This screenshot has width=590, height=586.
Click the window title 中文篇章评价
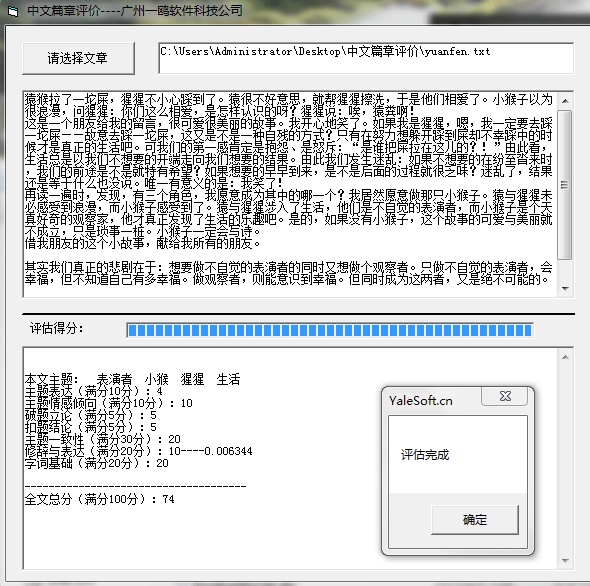click(135, 11)
